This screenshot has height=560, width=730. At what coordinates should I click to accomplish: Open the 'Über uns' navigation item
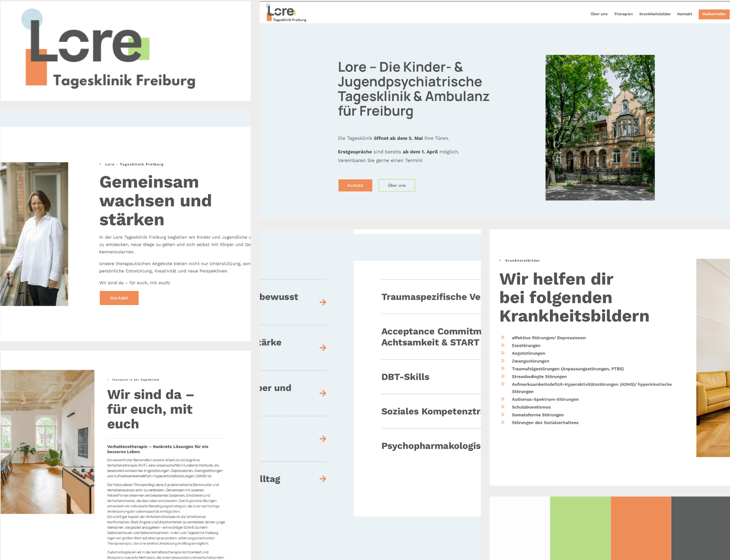click(599, 14)
